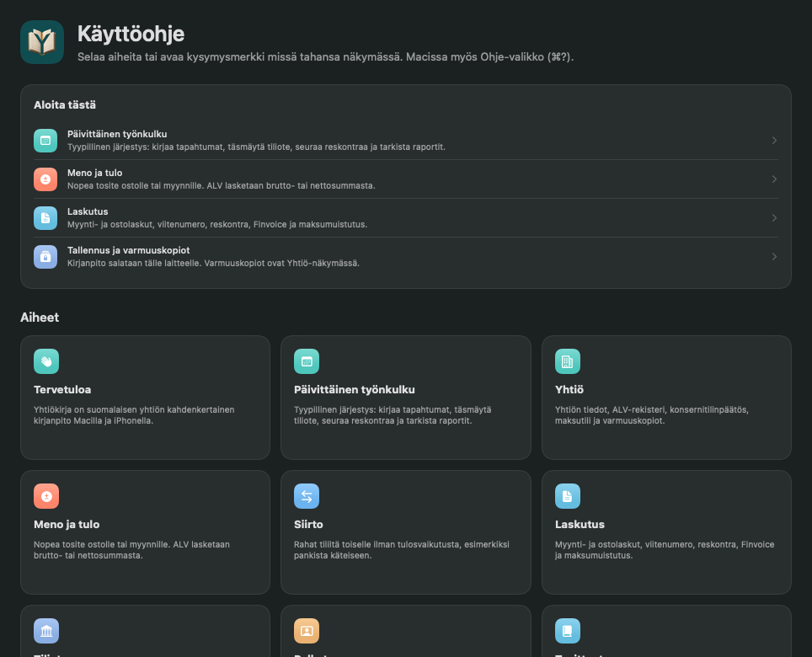Click the Käyttöohje book app icon
The width and height of the screenshot is (812, 657).
42,42
